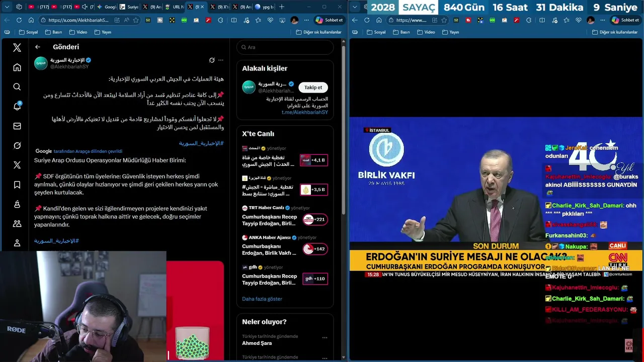
Task: Open gdh live broadcast entry
Action: click(285, 275)
